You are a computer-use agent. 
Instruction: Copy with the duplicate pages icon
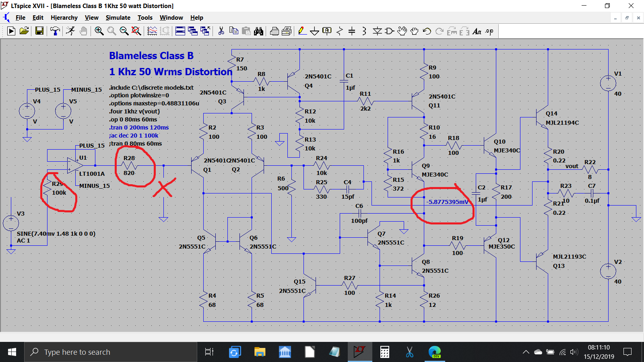tap(233, 31)
